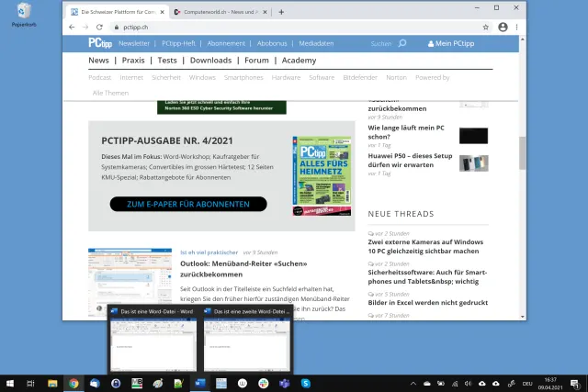
Task: Click the Outlook article thumbnail image
Action: click(130, 282)
